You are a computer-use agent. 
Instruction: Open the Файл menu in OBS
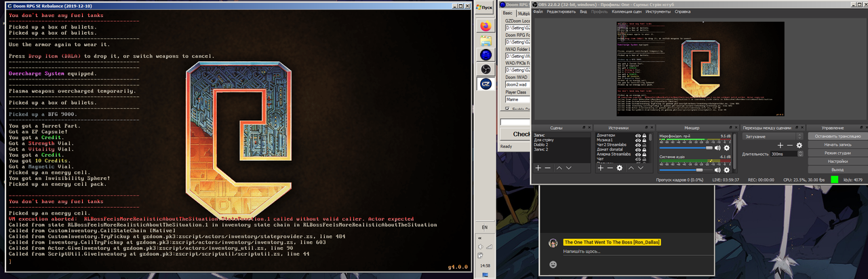(x=538, y=12)
